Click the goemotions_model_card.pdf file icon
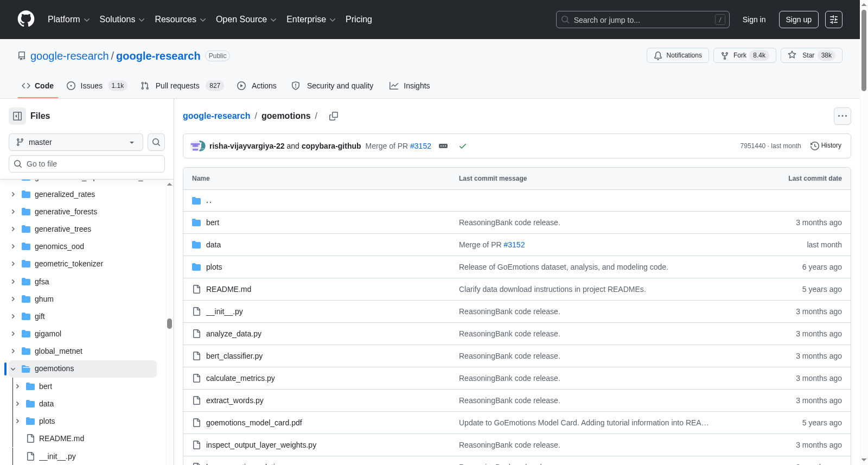868x465 pixels. point(196,423)
